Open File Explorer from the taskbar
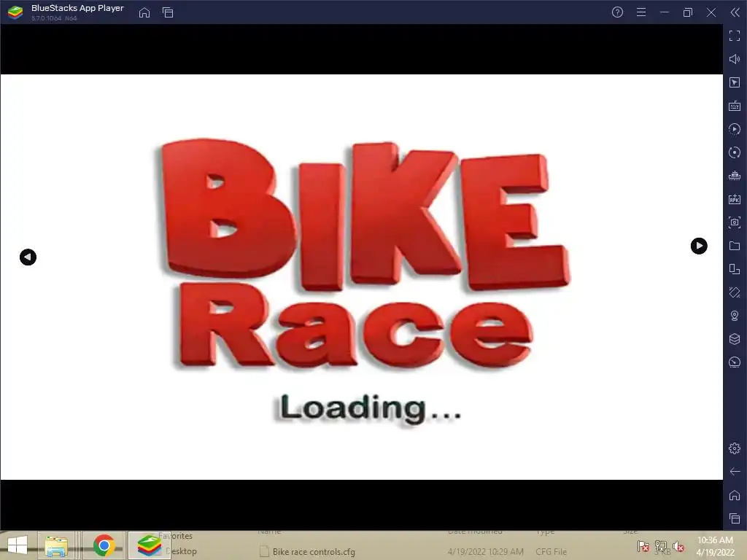Screen dimensions: 747x560 [x=55, y=545]
